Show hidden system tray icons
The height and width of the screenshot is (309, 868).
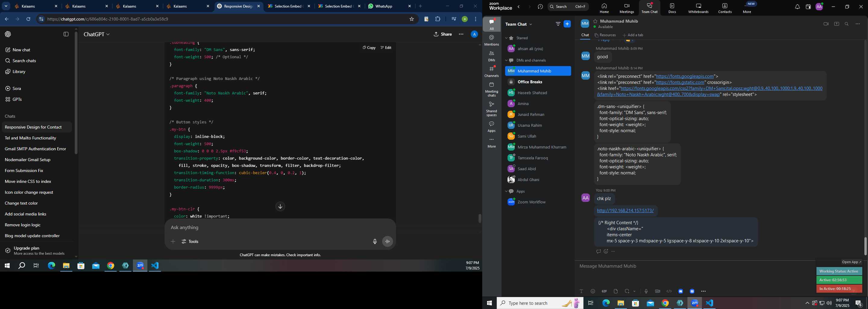[807, 303]
